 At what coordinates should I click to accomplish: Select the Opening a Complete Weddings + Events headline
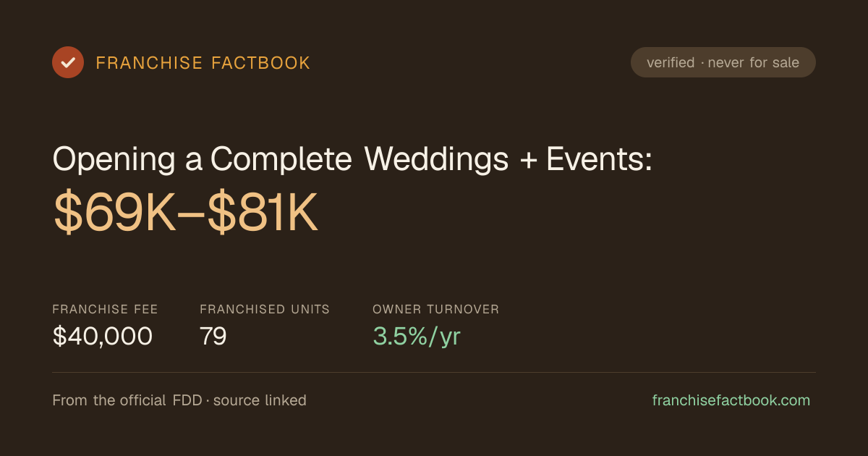tap(353, 159)
